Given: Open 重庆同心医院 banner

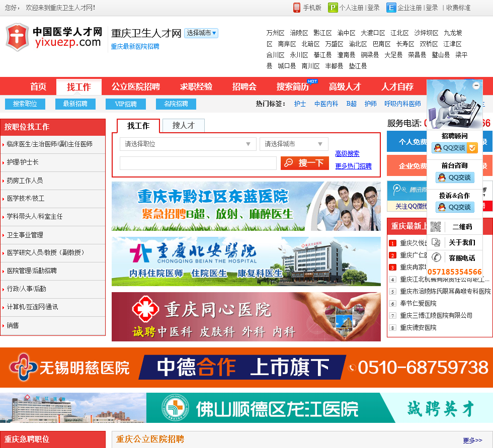Looking at the screenshot, I should [x=246, y=317].
